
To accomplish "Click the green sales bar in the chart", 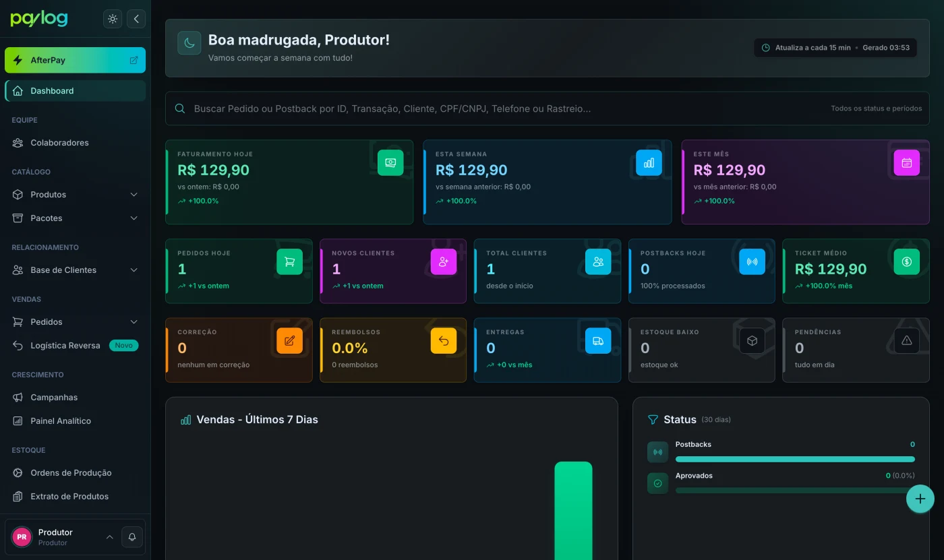I will pyautogui.click(x=573, y=511).
